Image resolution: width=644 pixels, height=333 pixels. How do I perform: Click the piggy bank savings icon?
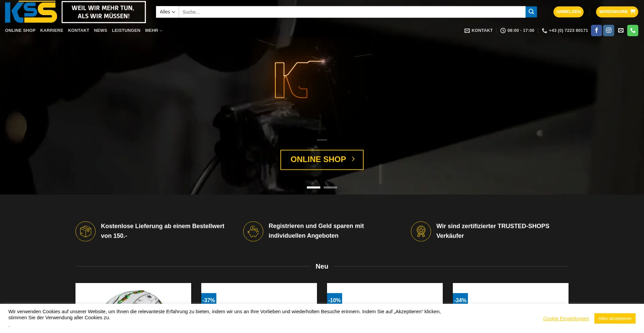(253, 231)
